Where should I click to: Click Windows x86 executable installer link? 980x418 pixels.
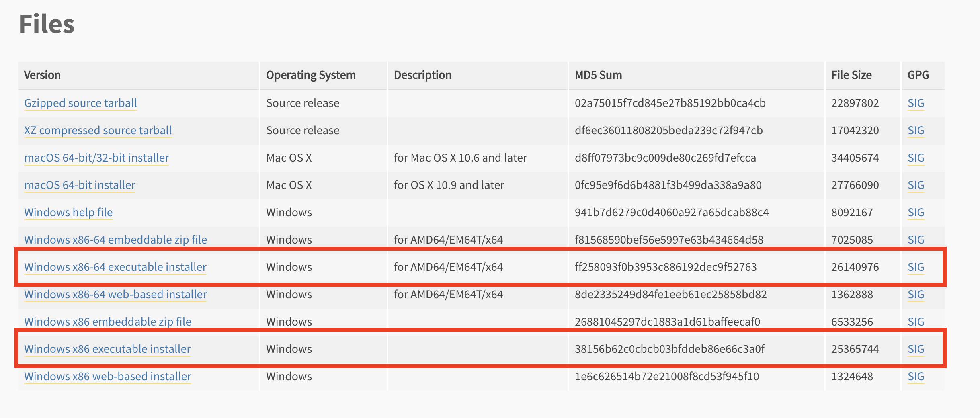(107, 349)
